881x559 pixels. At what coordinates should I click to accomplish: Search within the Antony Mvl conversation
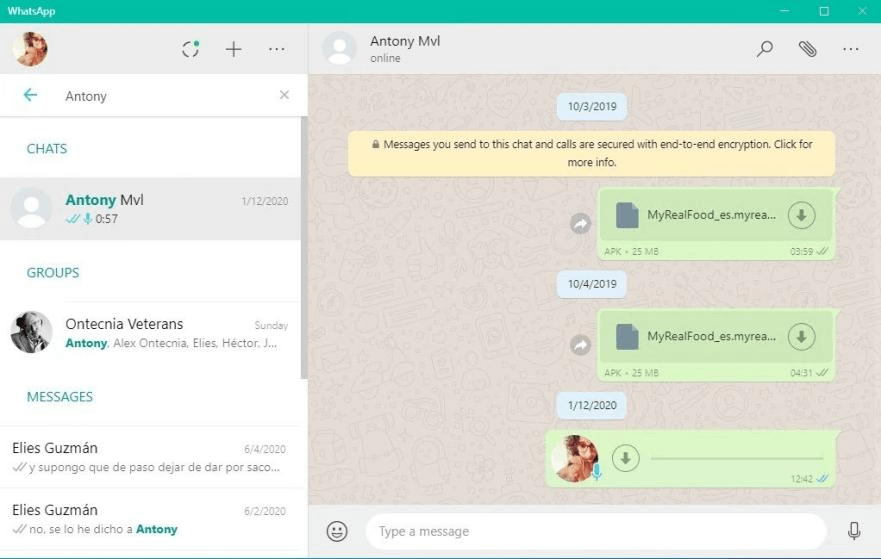point(764,49)
